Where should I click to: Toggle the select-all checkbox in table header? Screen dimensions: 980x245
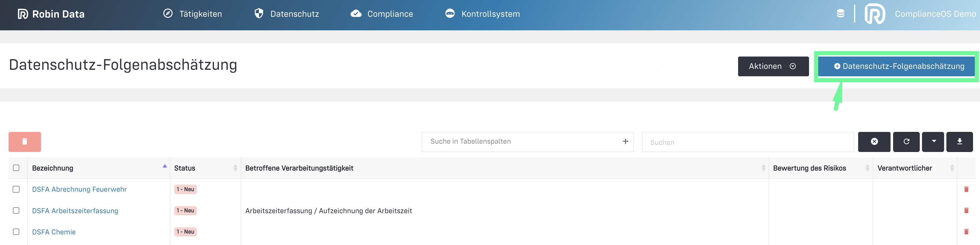click(x=16, y=168)
